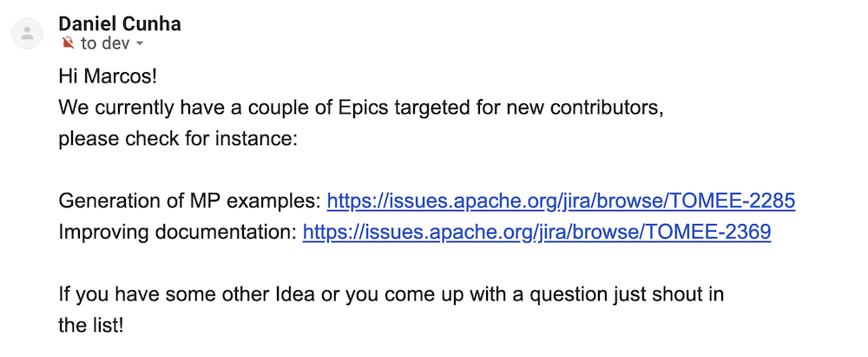Click the "Hi Marcos!" greeting line
868x357 pixels.
tap(108, 76)
